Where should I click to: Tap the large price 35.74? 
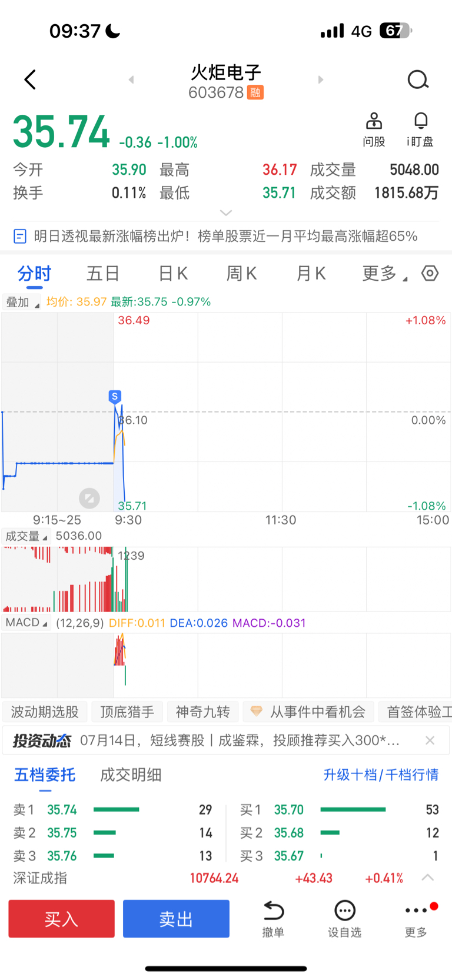[61, 131]
